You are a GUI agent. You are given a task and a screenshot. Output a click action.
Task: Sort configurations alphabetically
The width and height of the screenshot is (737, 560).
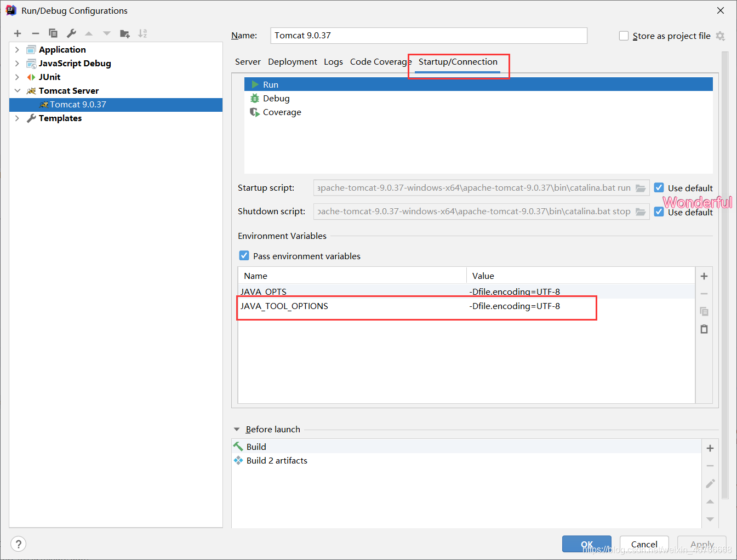point(142,33)
